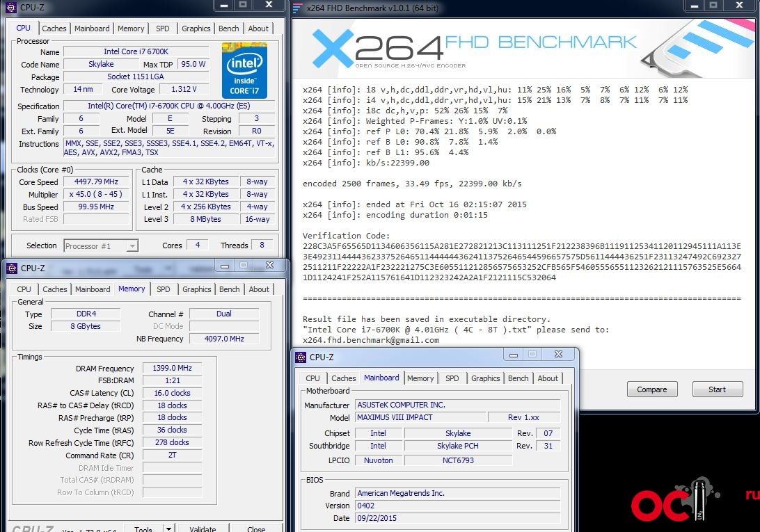Click the Core Voltage value 1.312 V
The width and height of the screenshot is (760, 532).
pyautogui.click(x=184, y=89)
